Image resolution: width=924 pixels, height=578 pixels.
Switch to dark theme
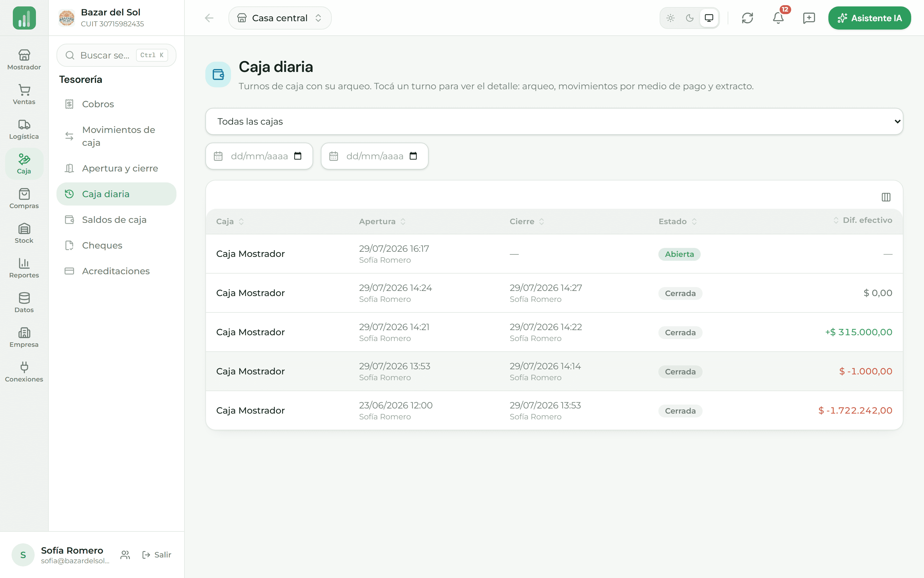point(689,18)
